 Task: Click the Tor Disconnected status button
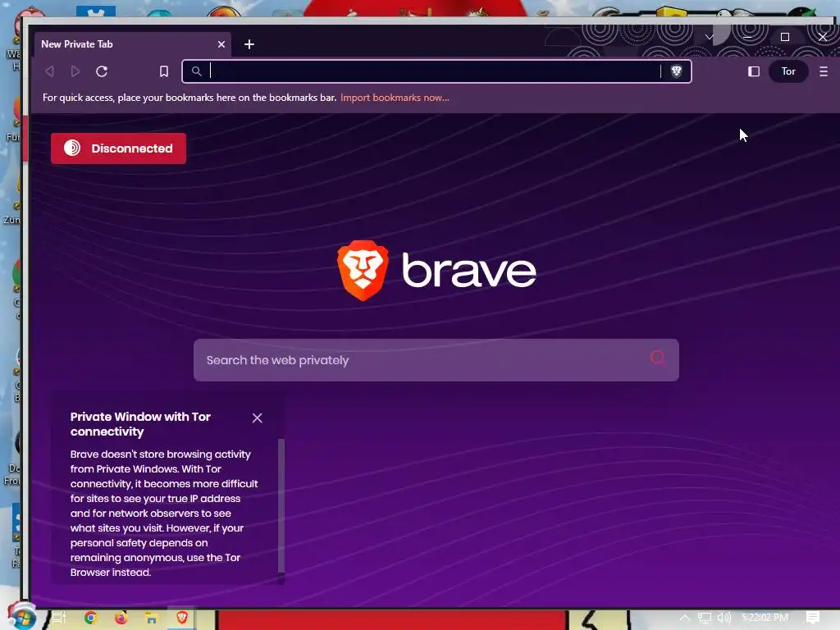pyautogui.click(x=118, y=148)
